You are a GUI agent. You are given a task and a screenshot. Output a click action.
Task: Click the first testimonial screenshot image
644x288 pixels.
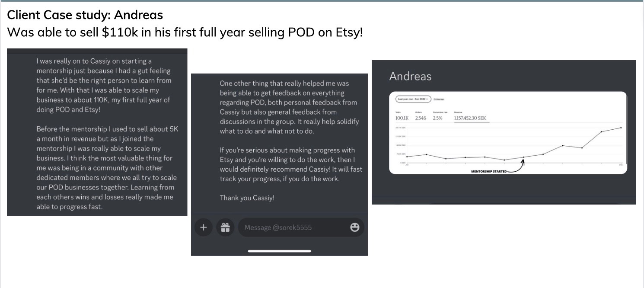coord(97,132)
